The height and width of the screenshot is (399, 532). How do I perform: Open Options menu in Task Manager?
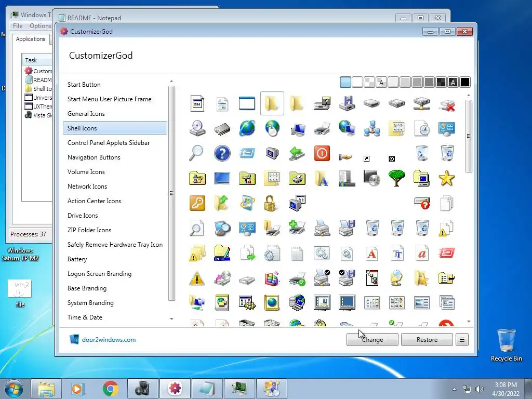[40, 26]
